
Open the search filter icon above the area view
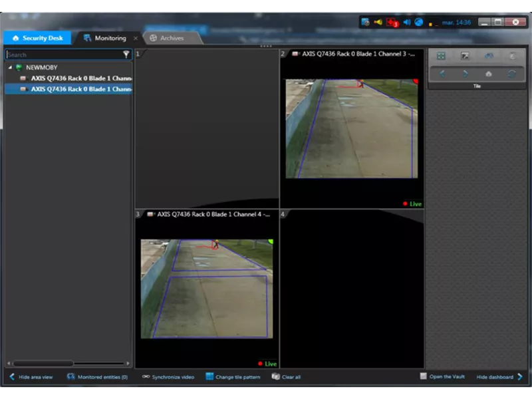(x=126, y=55)
